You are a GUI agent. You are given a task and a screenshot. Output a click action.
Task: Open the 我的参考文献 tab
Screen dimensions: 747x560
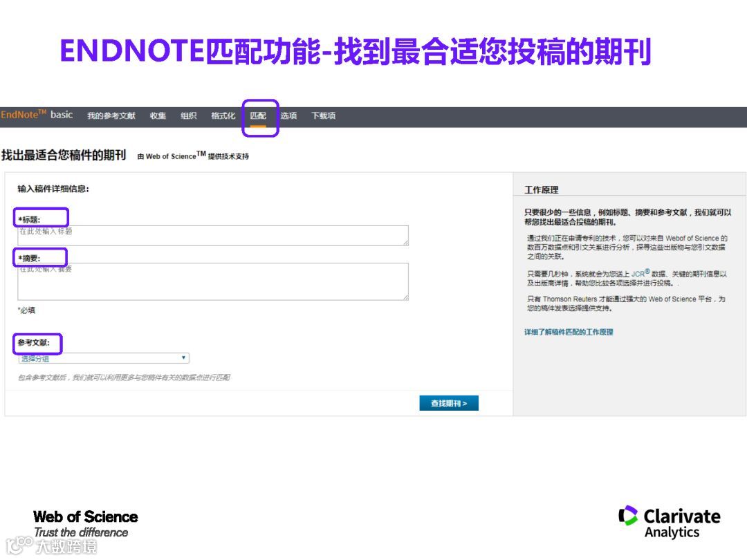point(111,115)
